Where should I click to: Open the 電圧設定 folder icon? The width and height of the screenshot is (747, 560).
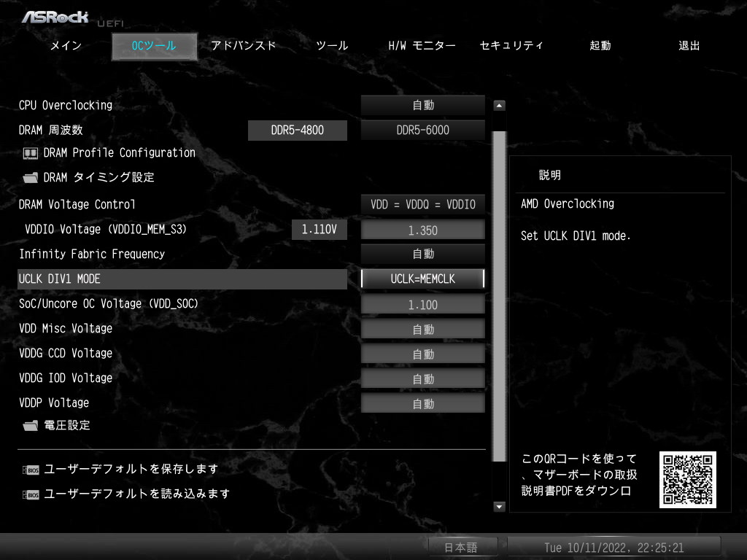31,425
